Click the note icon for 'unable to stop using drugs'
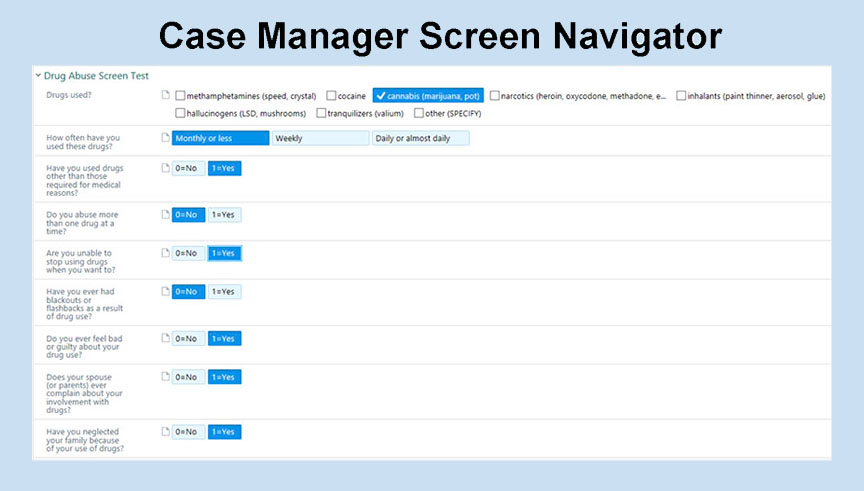Viewport: 864px width, 491px height. pyautogui.click(x=166, y=253)
